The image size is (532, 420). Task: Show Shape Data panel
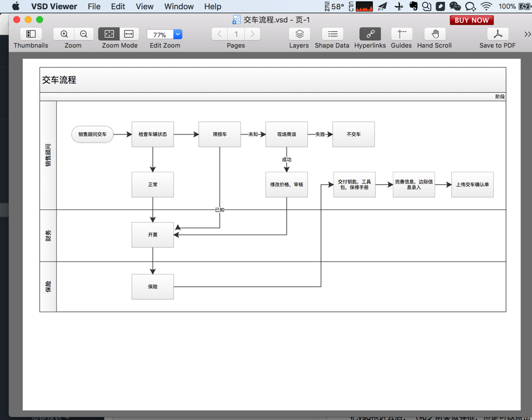coord(332,34)
